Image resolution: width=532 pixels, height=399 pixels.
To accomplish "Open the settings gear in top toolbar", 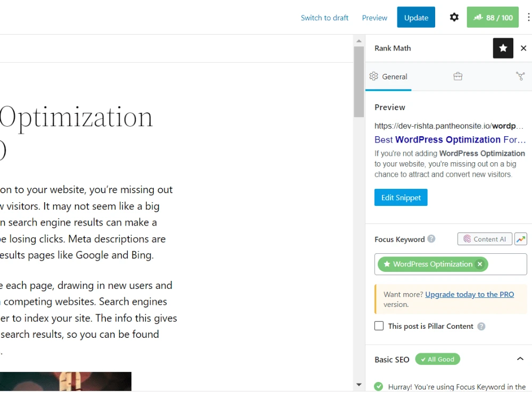I will 454,18.
